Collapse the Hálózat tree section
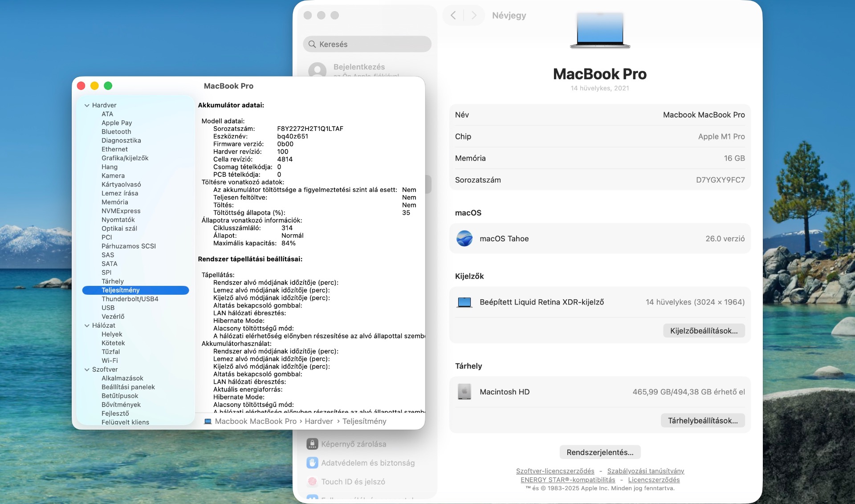This screenshot has height=504, width=855. pyautogui.click(x=87, y=325)
